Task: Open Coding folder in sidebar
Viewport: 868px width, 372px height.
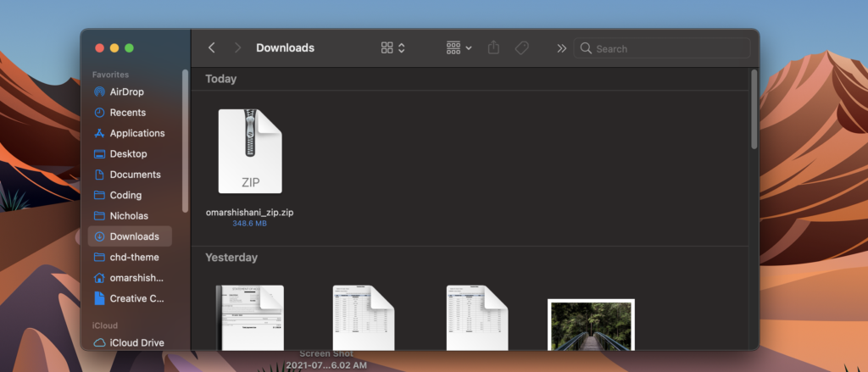Action: [x=130, y=195]
